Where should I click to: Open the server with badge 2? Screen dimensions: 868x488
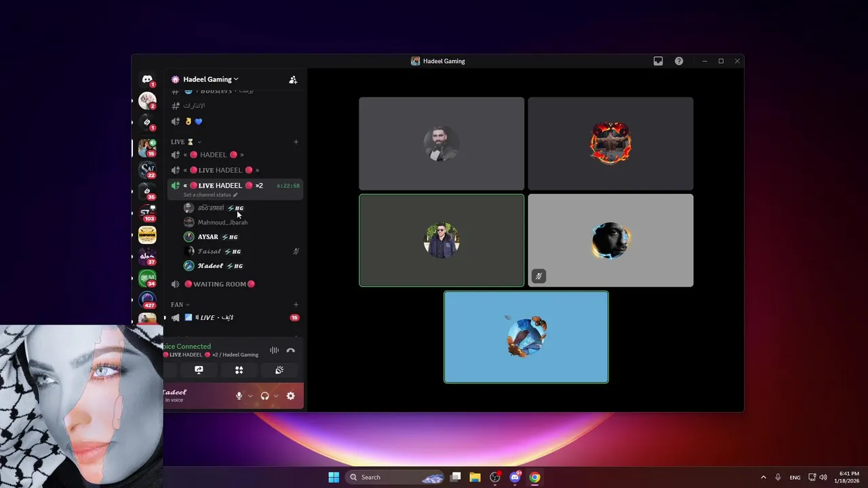(147, 101)
